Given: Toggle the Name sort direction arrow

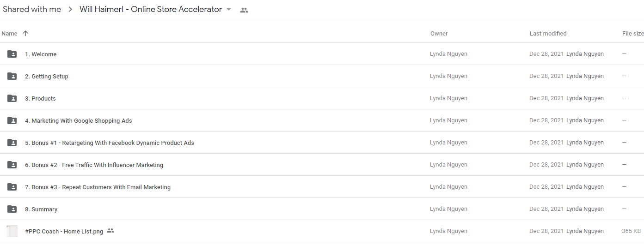Looking at the screenshot, I should [x=25, y=33].
